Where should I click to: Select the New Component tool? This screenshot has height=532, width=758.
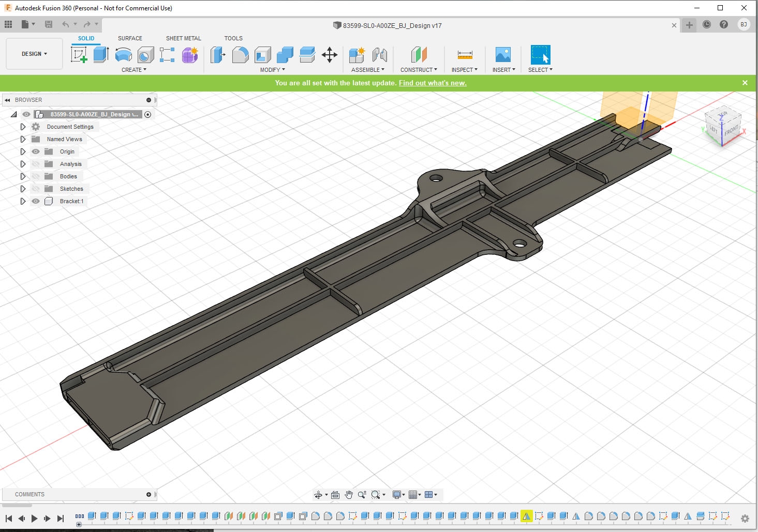point(357,55)
